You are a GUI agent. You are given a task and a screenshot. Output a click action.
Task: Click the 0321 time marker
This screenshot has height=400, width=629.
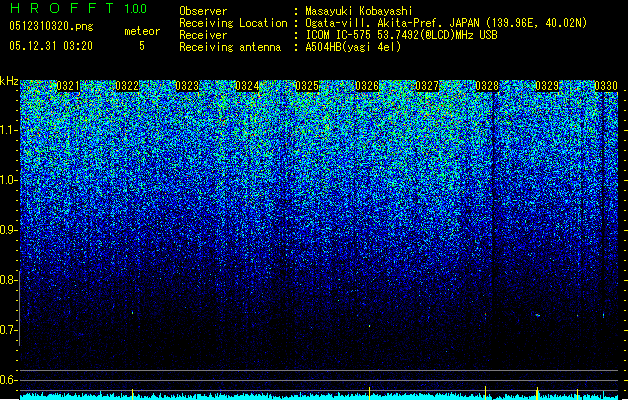click(68, 86)
